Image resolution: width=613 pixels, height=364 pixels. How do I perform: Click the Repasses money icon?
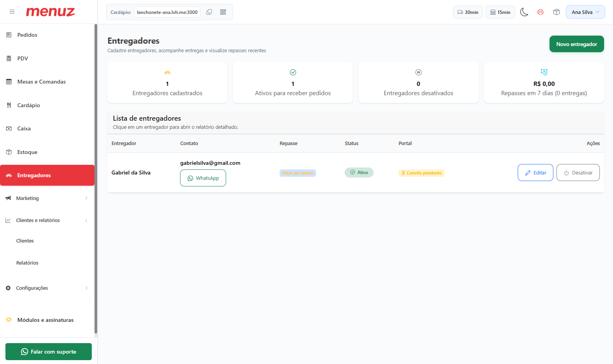[x=544, y=72]
